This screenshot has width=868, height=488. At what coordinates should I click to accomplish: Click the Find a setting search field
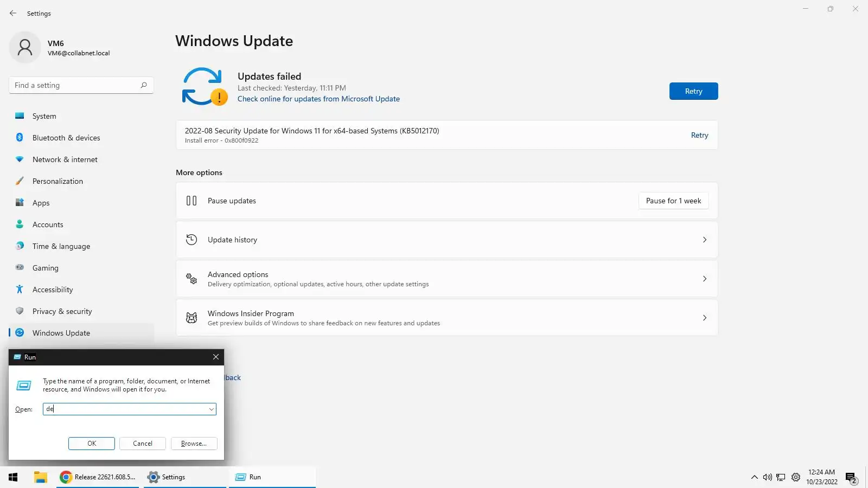(81, 85)
